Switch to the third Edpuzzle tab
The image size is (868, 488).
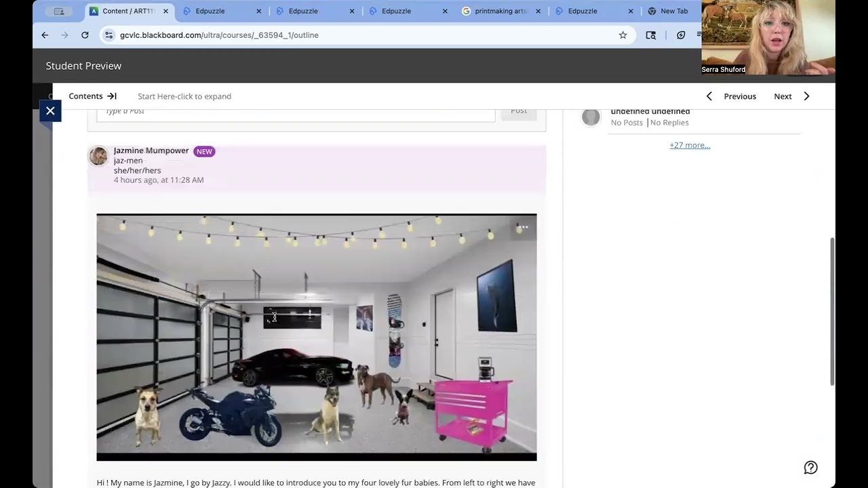(x=407, y=11)
